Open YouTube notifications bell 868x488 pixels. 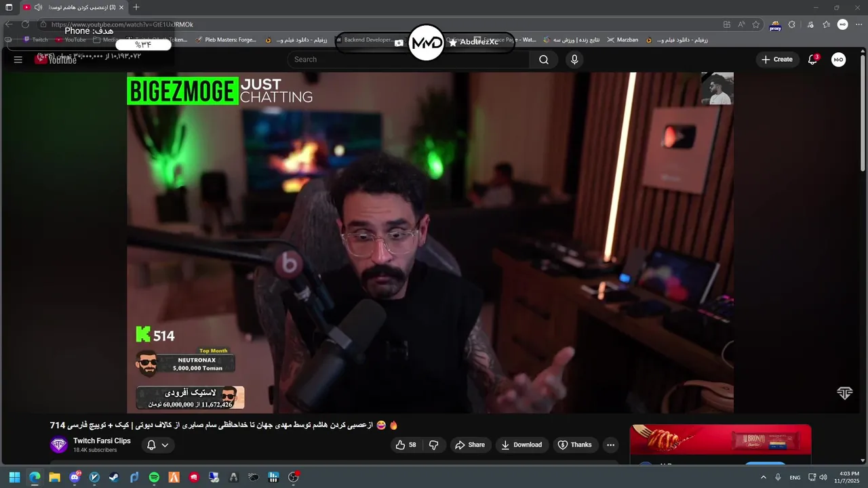[x=812, y=60]
